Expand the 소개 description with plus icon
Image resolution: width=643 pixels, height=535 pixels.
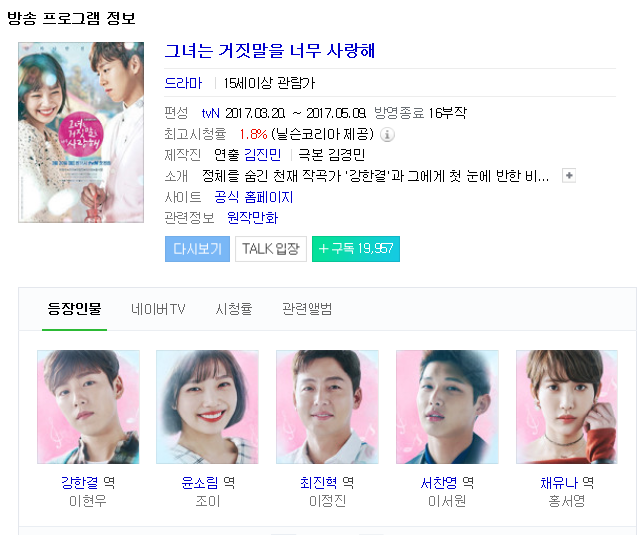569,176
